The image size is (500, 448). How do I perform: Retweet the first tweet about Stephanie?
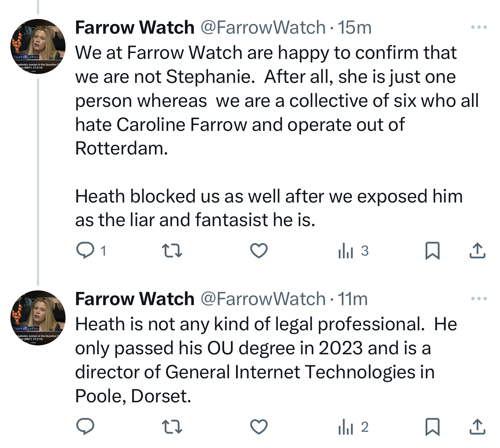(172, 251)
